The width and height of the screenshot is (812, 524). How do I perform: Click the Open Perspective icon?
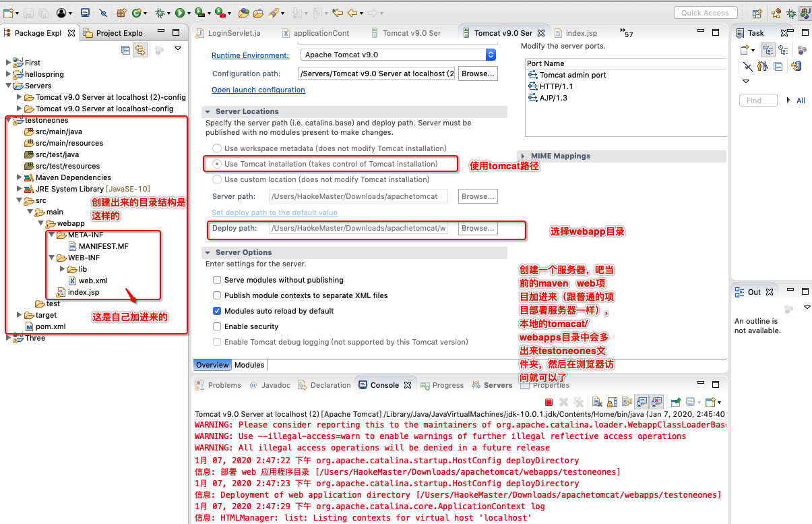pos(757,13)
